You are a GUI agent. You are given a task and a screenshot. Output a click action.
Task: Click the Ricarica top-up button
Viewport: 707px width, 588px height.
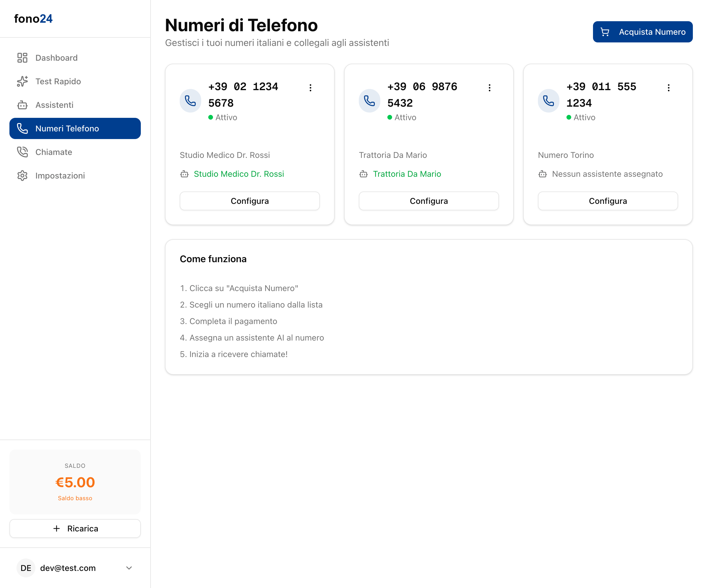pyautogui.click(x=75, y=528)
